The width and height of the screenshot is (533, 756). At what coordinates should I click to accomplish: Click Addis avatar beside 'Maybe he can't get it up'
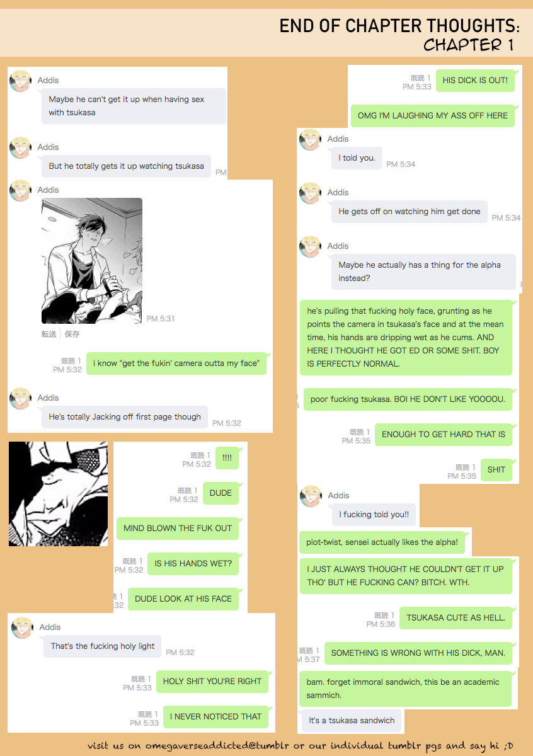pos(21,81)
